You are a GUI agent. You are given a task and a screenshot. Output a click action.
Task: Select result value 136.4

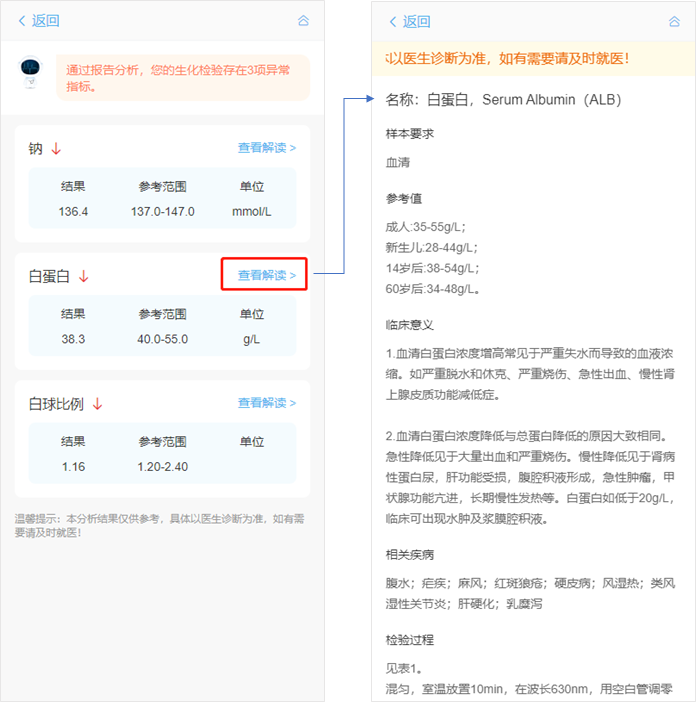click(x=73, y=212)
